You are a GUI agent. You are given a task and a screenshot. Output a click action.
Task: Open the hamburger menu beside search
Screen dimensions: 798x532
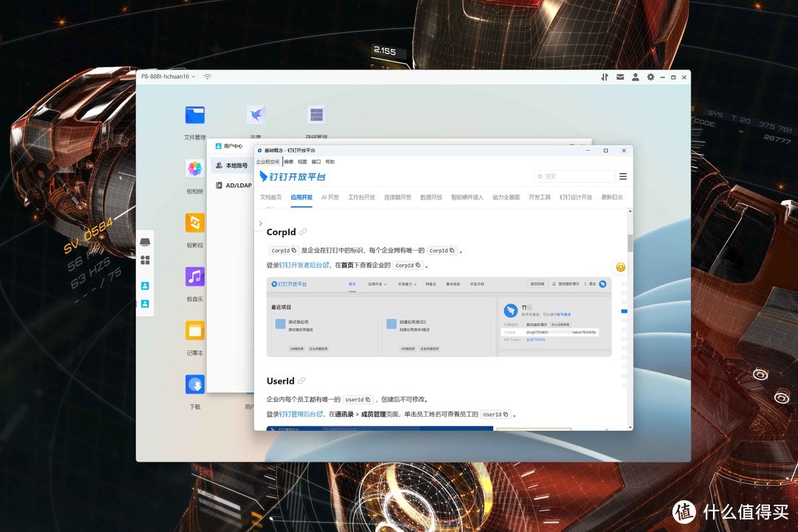[x=623, y=177]
